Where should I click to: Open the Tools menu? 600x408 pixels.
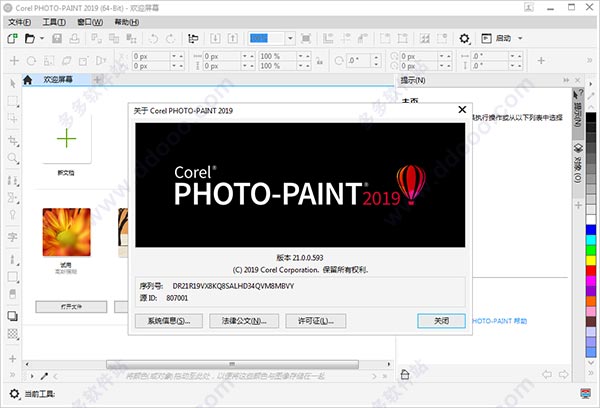tap(54, 22)
